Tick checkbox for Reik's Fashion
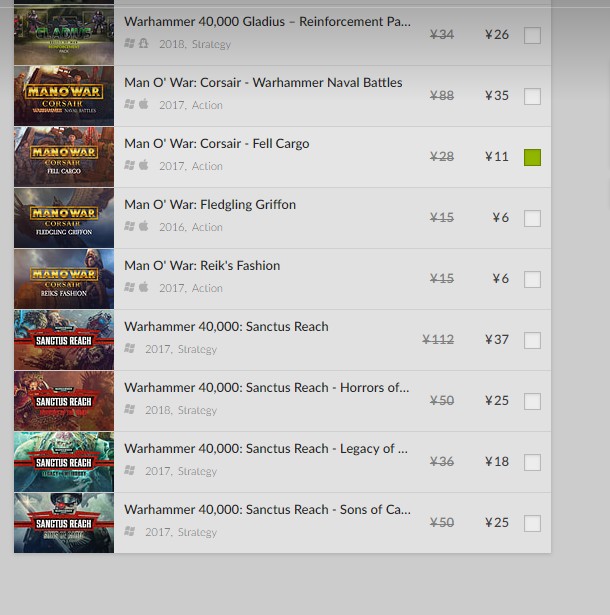The height and width of the screenshot is (615, 610). pyautogui.click(x=532, y=279)
